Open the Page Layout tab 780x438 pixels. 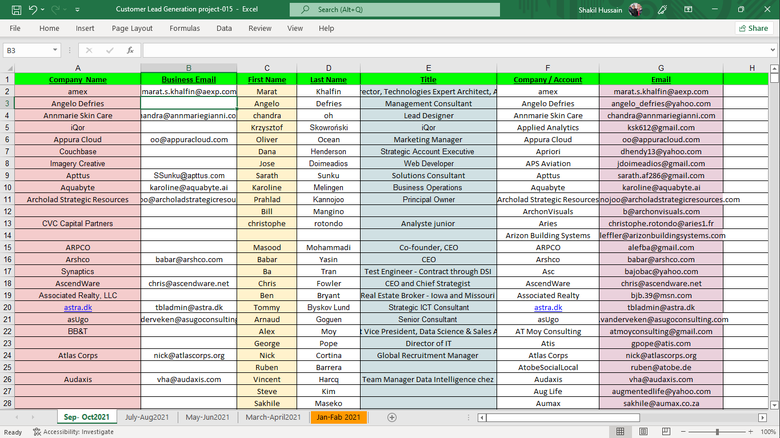[x=132, y=28]
